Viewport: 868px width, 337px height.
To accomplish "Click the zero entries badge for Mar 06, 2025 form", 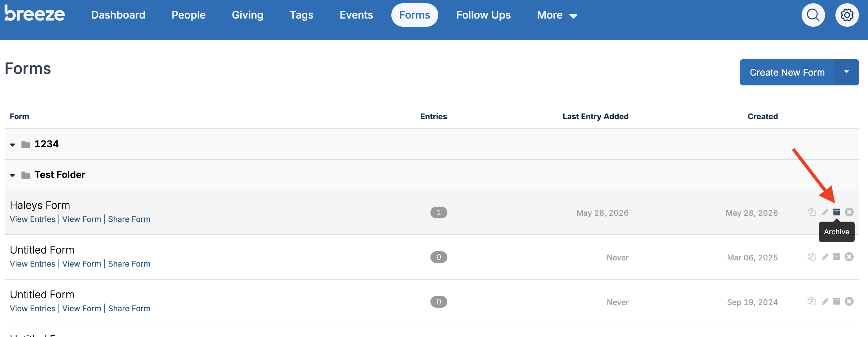I will pos(438,257).
